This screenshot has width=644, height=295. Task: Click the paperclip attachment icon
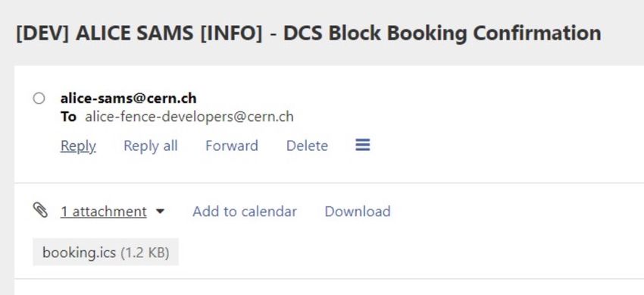tap(40, 210)
